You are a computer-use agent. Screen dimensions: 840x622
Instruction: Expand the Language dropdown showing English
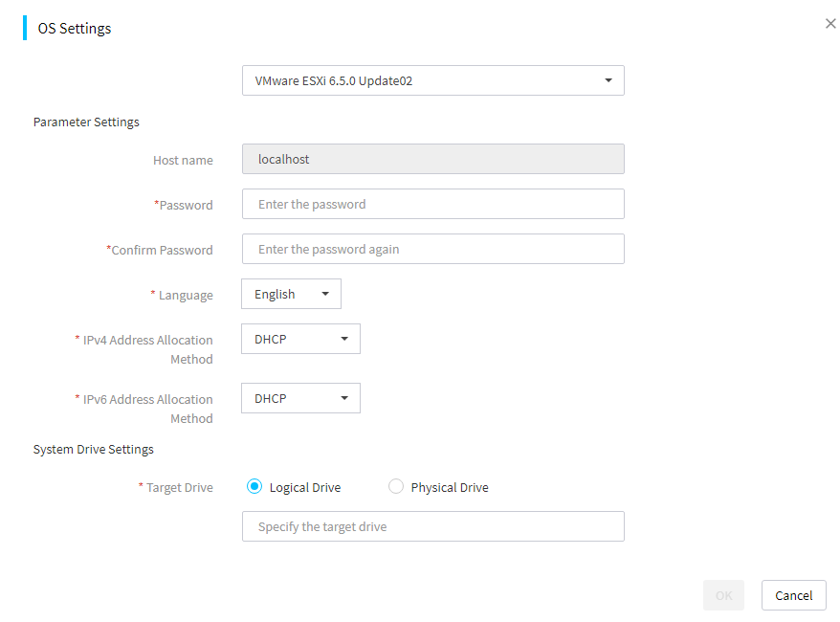coord(291,294)
